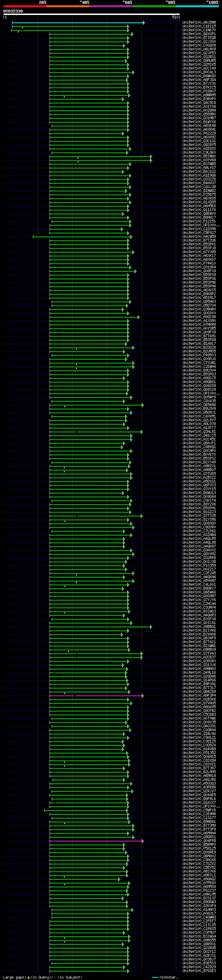Image resolution: width=222 pixels, height=980 pixels.
Task: Select the UniRef100_P62237 hit label
Action: click(199, 891)
